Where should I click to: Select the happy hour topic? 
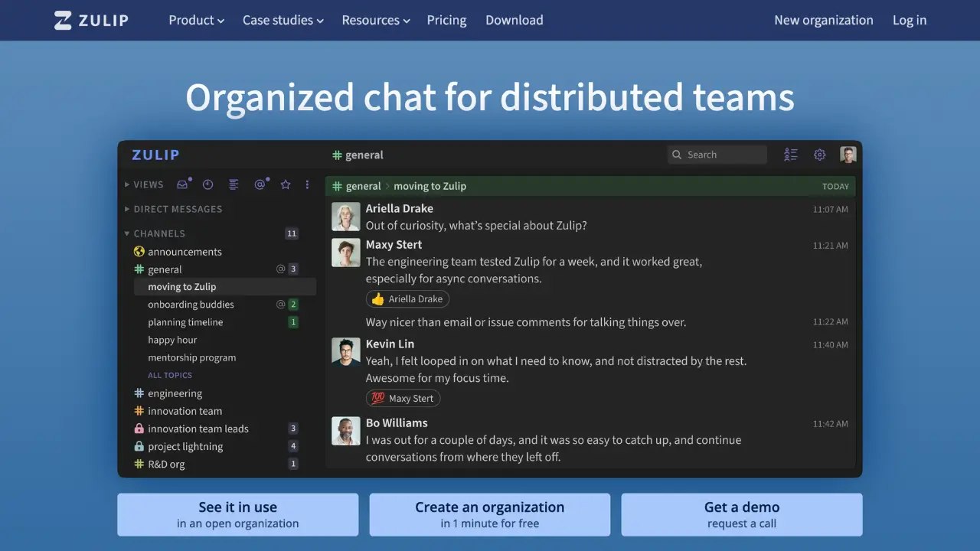pos(172,340)
